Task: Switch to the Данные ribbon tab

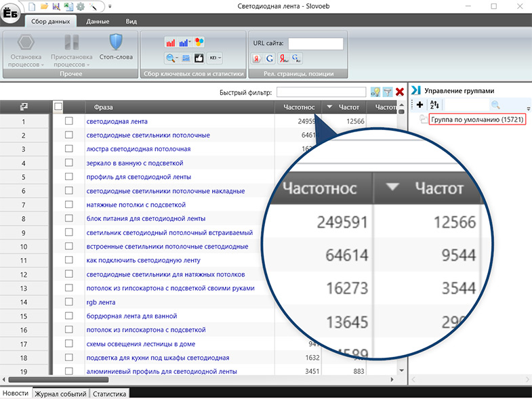Action: click(x=98, y=22)
